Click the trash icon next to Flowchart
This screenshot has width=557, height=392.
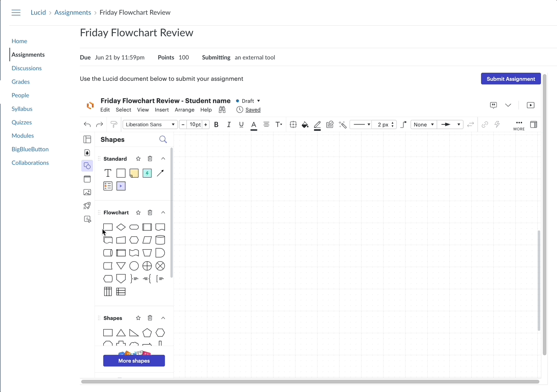[150, 213]
